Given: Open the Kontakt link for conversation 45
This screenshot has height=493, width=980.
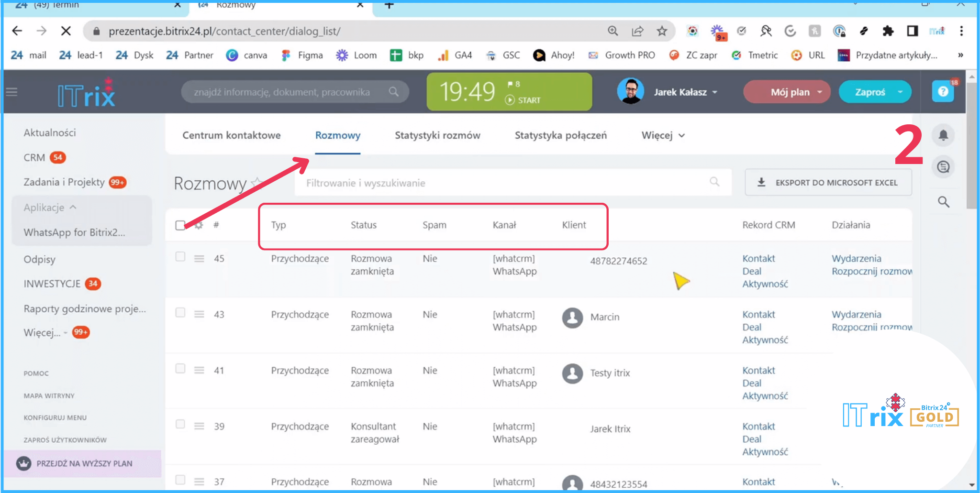Looking at the screenshot, I should point(758,259).
